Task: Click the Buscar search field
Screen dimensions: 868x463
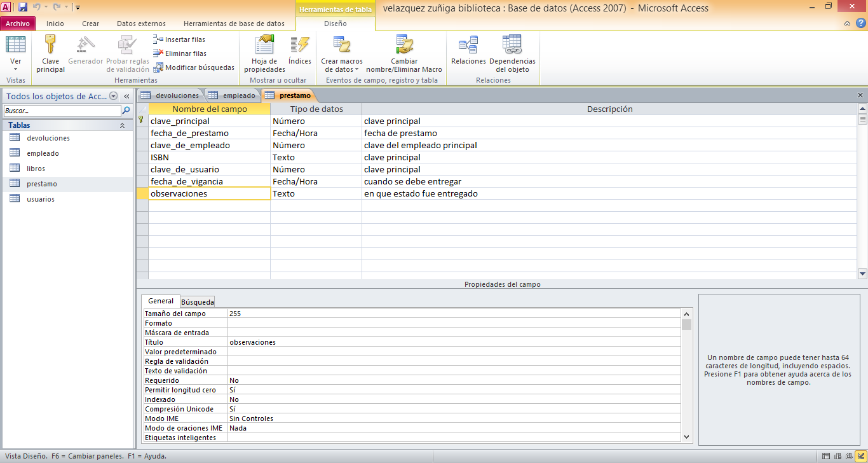Action: point(61,111)
